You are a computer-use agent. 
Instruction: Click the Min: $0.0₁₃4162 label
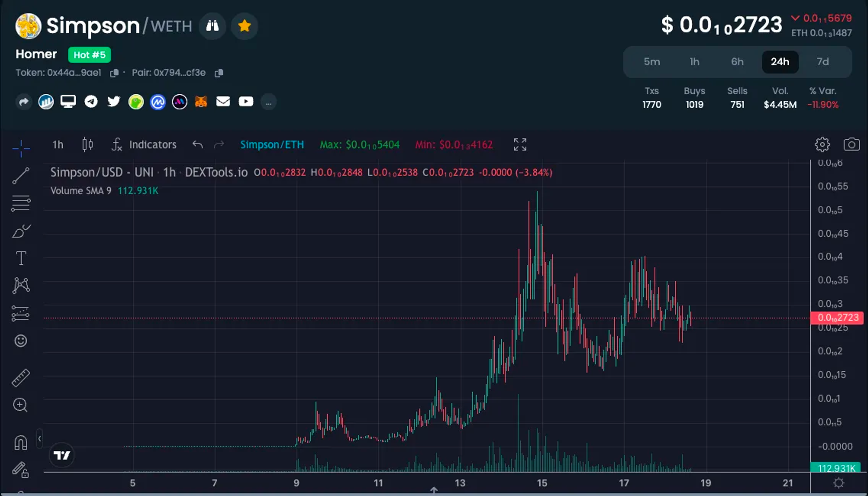point(454,145)
